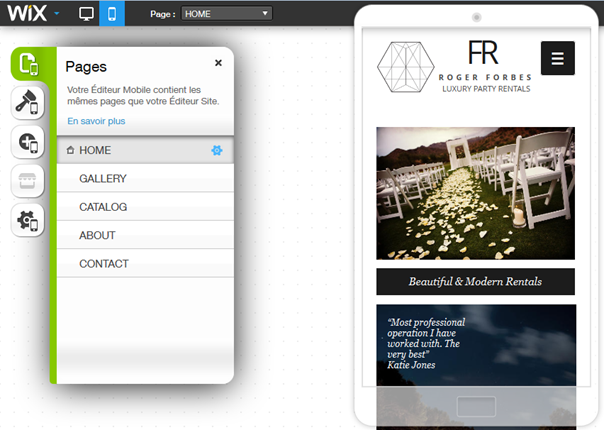604x430 pixels.
Task: Click the phone home button in preview
Action: point(476,406)
